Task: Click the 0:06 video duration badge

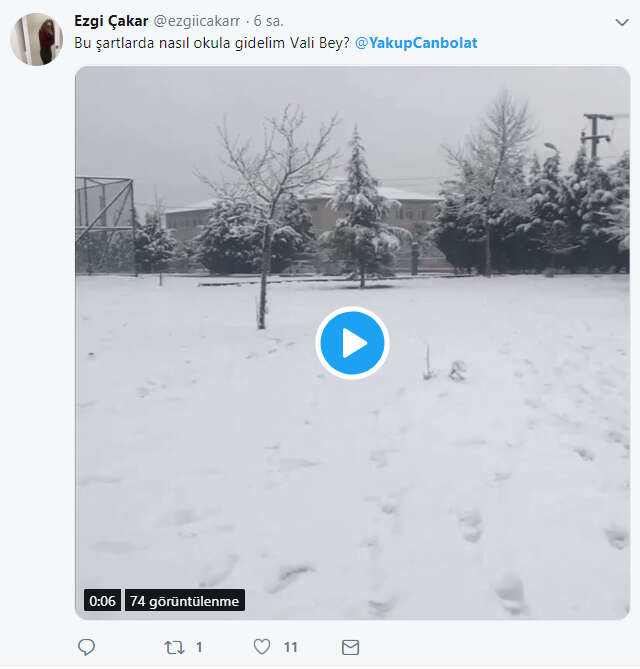Action: 102,601
